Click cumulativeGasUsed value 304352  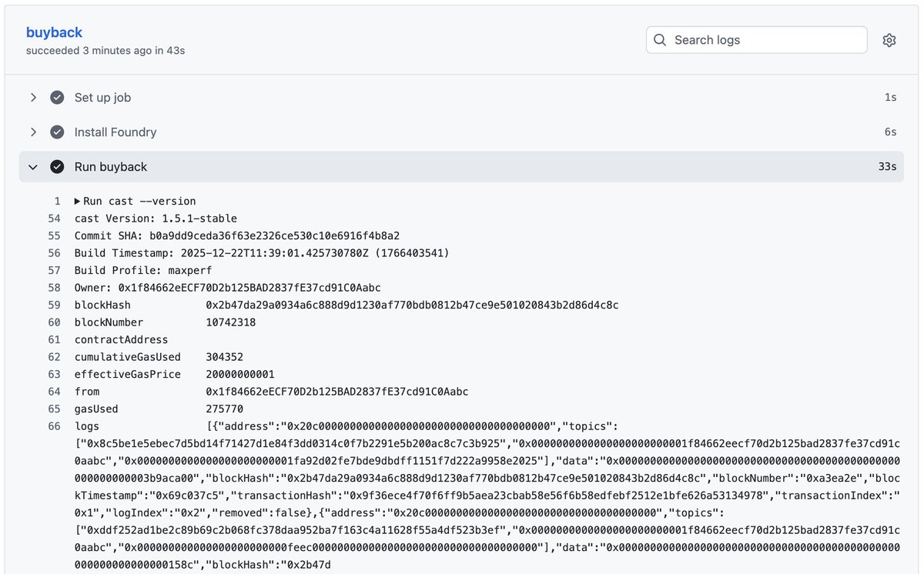[x=225, y=357]
